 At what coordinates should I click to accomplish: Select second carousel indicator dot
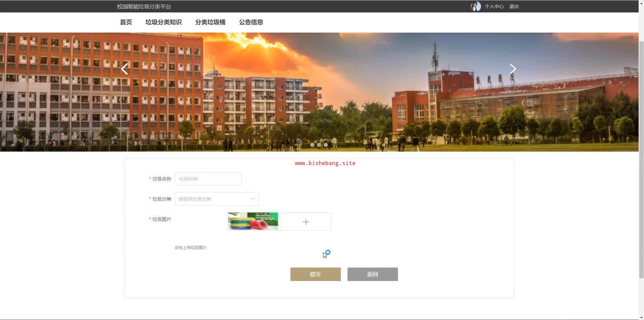coord(319,145)
